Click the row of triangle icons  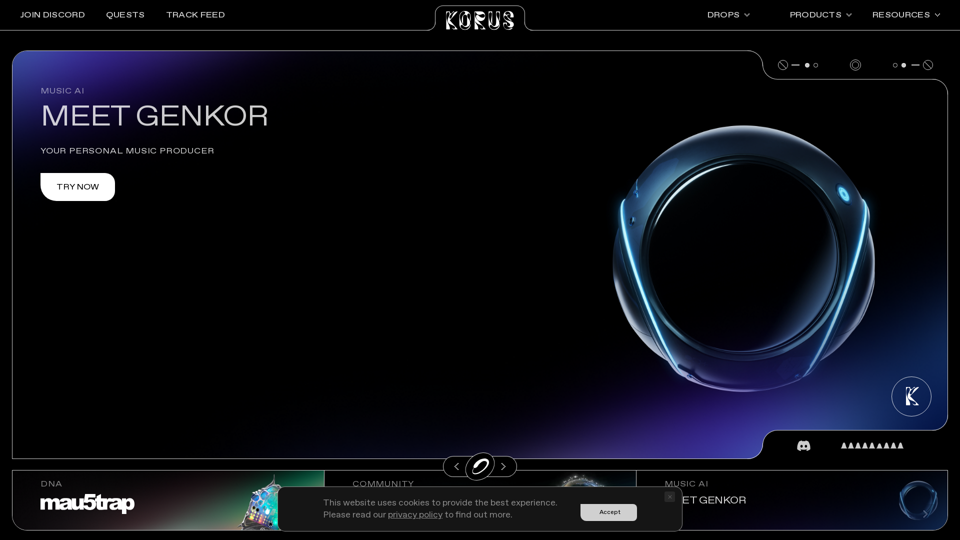coord(872,446)
